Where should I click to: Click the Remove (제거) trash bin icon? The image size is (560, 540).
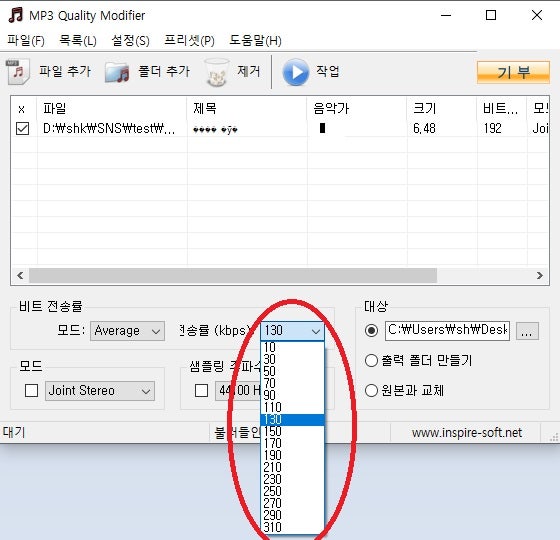pyautogui.click(x=217, y=72)
